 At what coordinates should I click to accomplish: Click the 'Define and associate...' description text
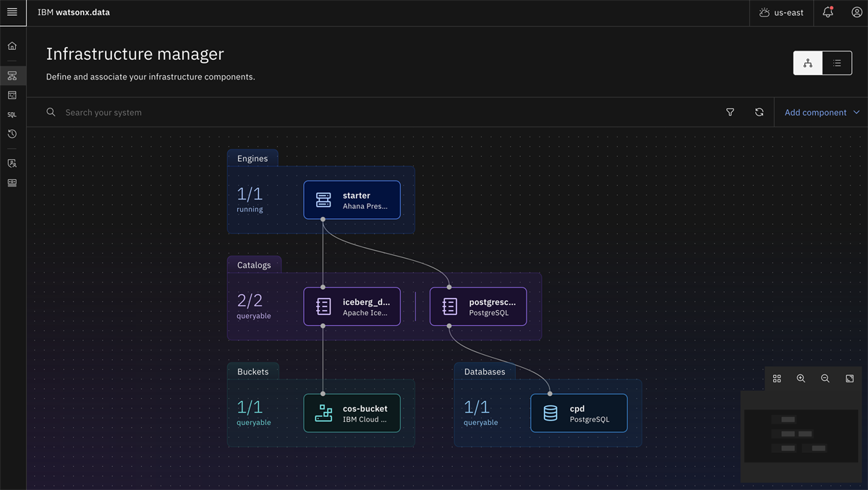click(150, 77)
